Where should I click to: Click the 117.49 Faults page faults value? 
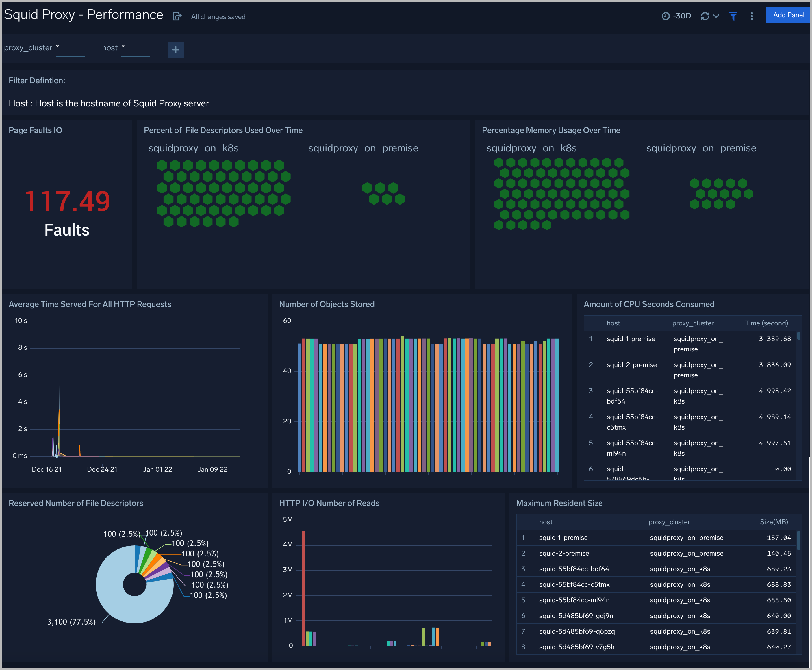[67, 201]
